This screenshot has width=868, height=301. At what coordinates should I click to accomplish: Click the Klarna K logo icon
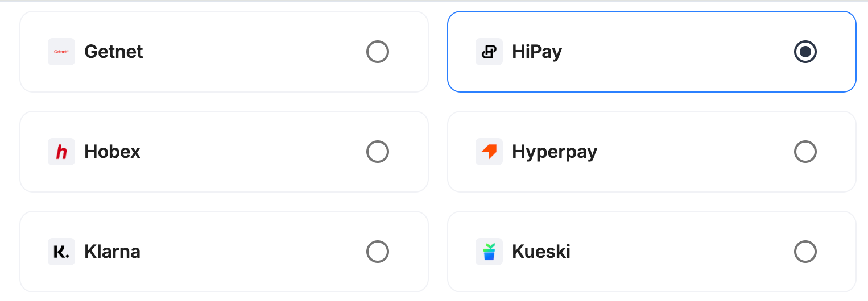[x=61, y=252]
